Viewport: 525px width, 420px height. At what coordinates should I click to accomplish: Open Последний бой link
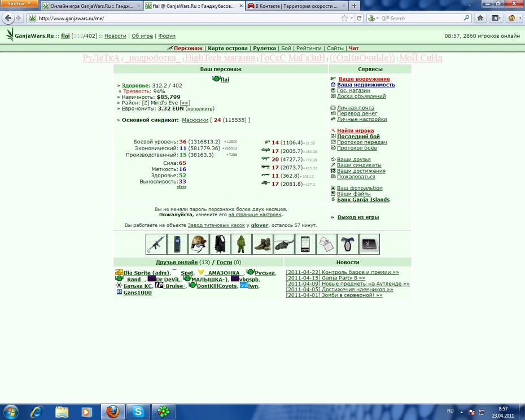click(358, 136)
